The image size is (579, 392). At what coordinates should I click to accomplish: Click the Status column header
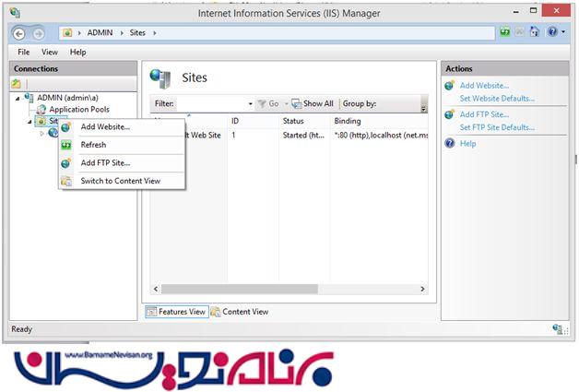304,121
